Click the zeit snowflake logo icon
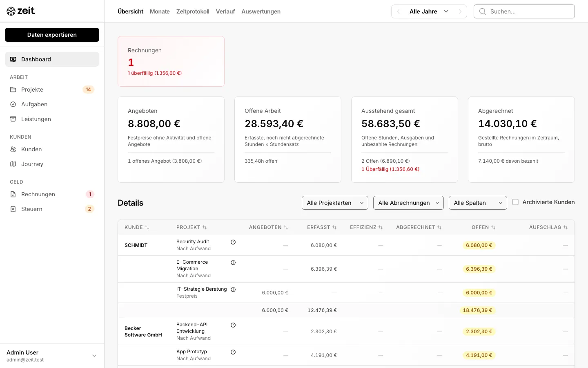This screenshot has height=368, width=588. (11, 11)
